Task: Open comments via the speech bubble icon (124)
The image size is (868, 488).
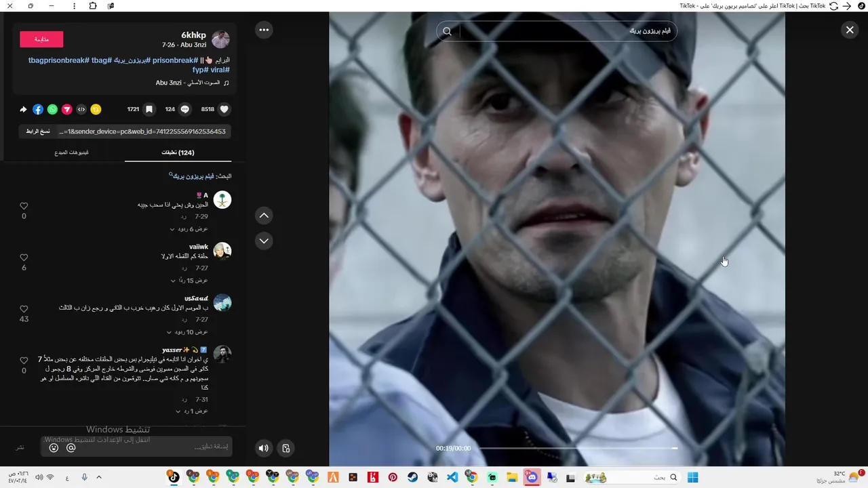Action: (185, 109)
